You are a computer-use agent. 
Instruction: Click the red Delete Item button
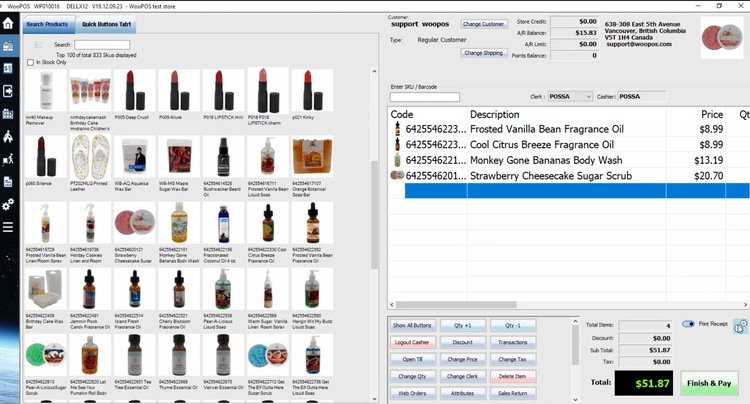[x=512, y=376]
